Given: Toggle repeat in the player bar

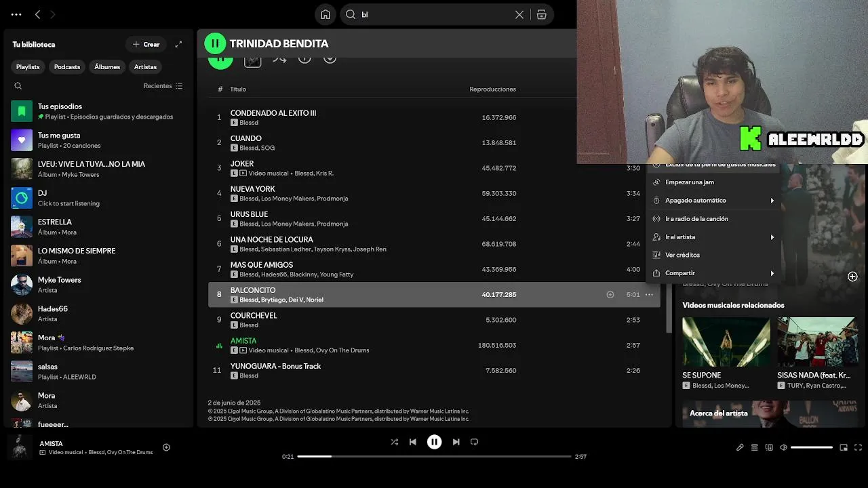Looking at the screenshot, I should pos(474,442).
